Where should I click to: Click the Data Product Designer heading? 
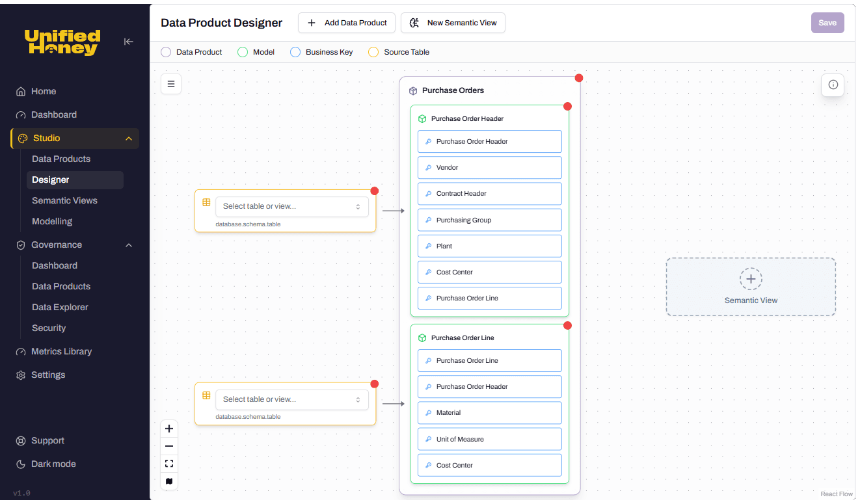[x=221, y=23]
